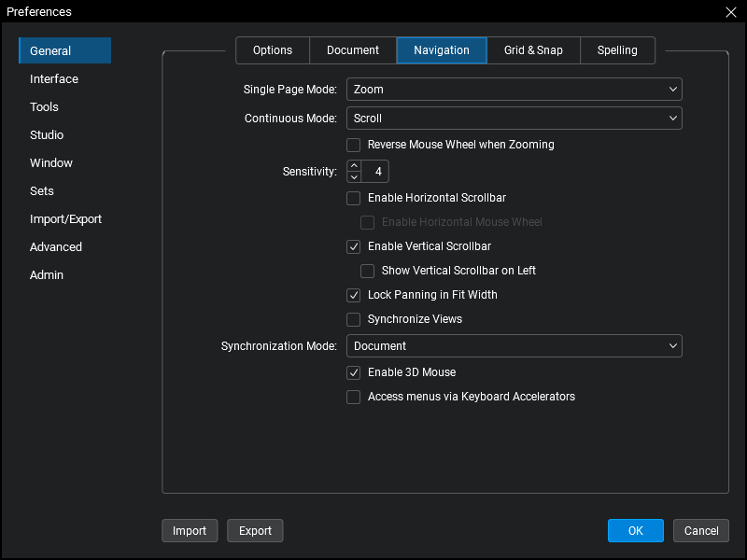The width and height of the screenshot is (747, 560).
Task: Uncheck Enable Vertical Scrollbar
Action: click(354, 246)
